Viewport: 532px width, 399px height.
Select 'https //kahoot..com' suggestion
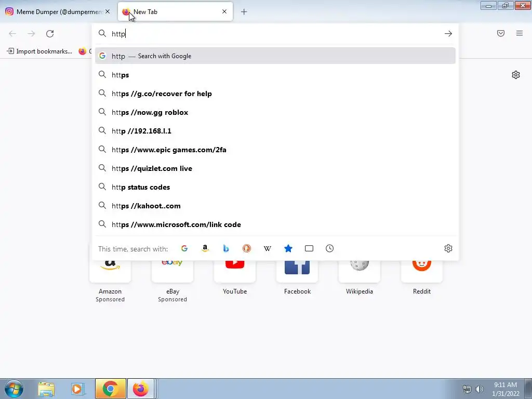click(x=275, y=206)
